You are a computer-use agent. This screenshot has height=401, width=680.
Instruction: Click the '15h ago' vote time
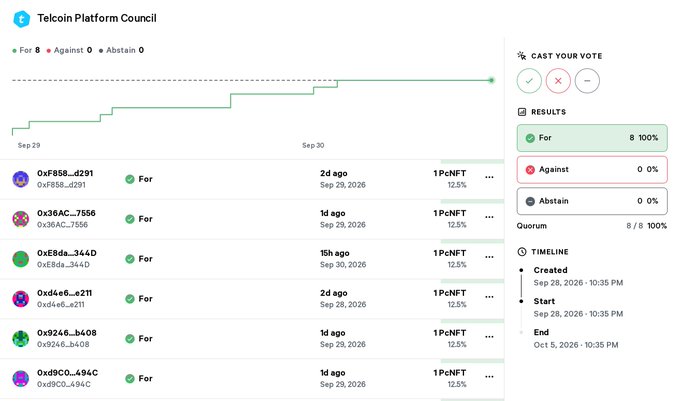pos(335,253)
